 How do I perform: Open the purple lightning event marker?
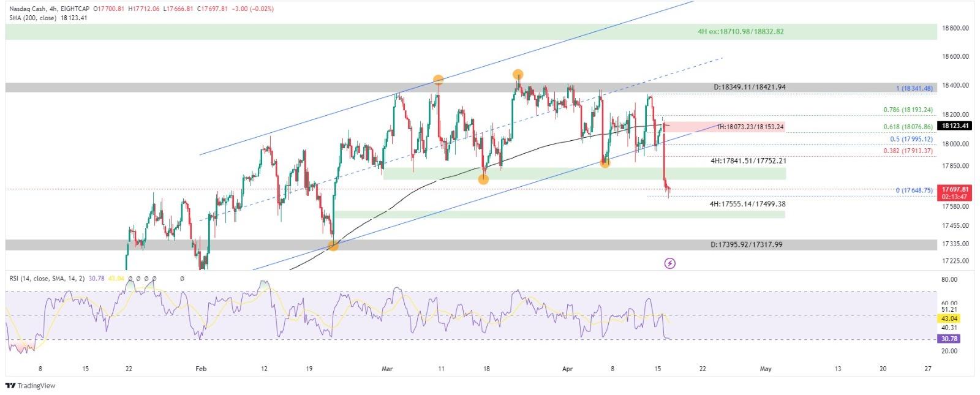tap(670, 263)
